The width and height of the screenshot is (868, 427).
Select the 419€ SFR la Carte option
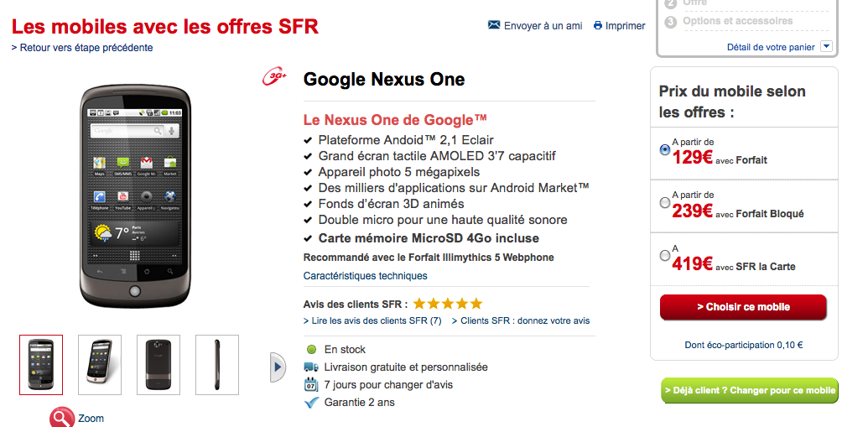tap(665, 255)
